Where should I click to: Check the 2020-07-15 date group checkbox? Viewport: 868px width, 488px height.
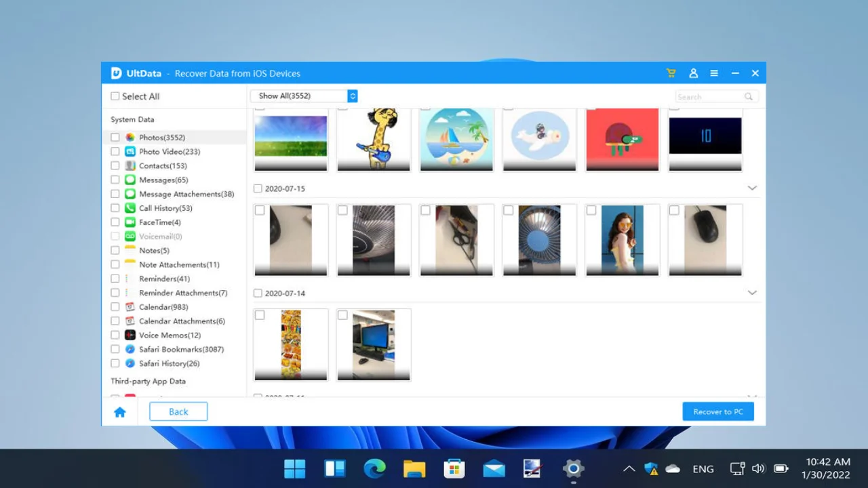coord(258,188)
